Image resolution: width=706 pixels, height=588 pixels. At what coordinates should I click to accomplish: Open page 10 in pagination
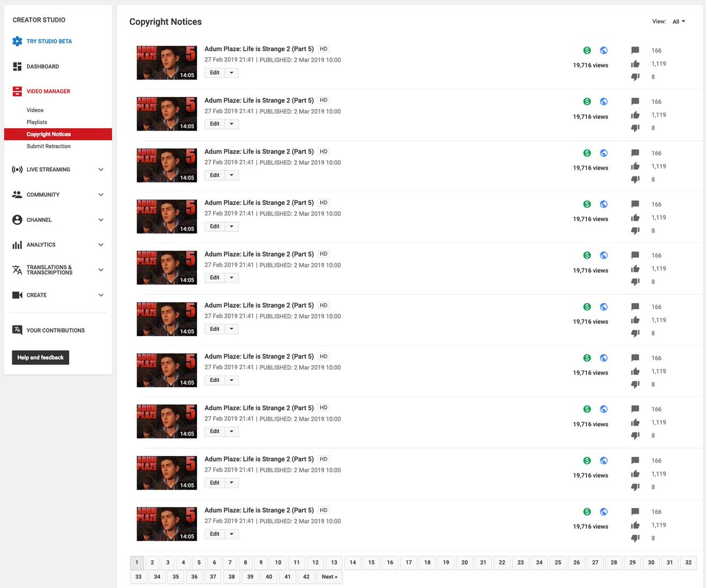click(278, 562)
